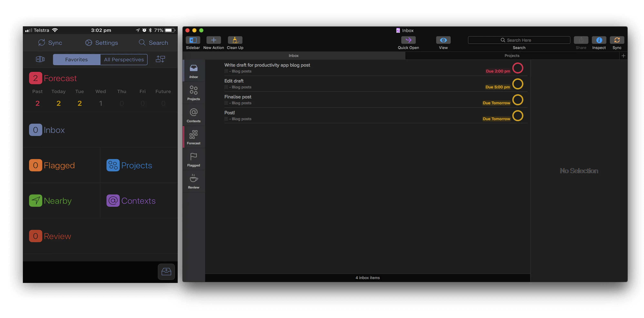Image resolution: width=644 pixels, height=318 pixels.
Task: Select Past in the forecast strip
Action: pyautogui.click(x=38, y=98)
